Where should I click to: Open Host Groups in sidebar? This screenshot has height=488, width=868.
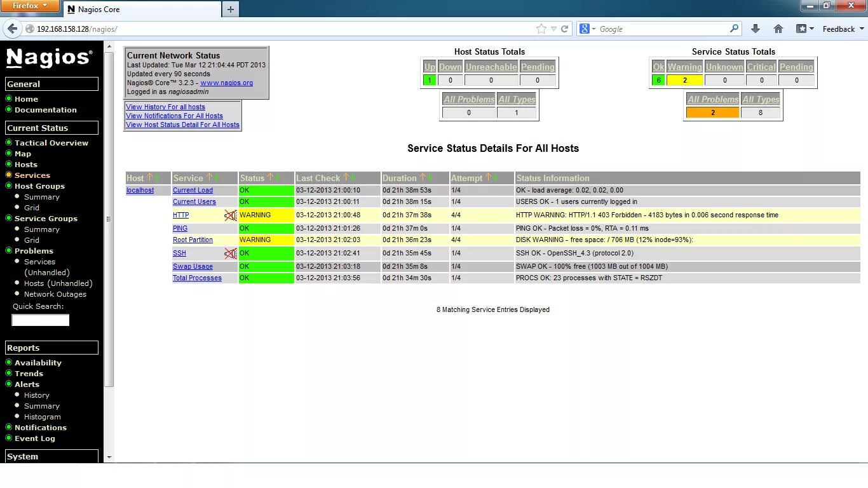(39, 186)
